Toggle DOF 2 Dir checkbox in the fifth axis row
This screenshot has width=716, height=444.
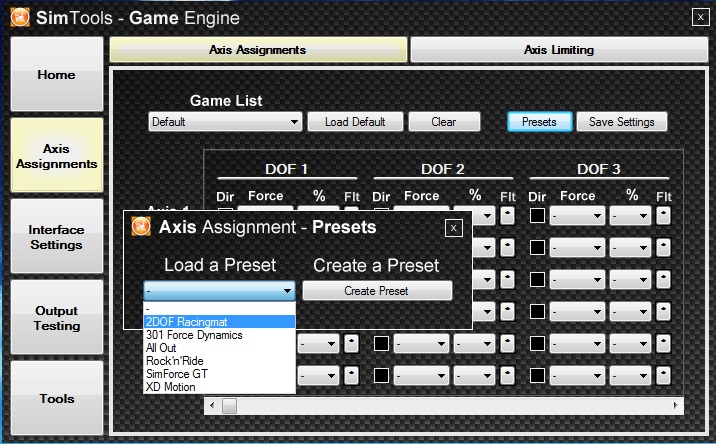point(381,344)
